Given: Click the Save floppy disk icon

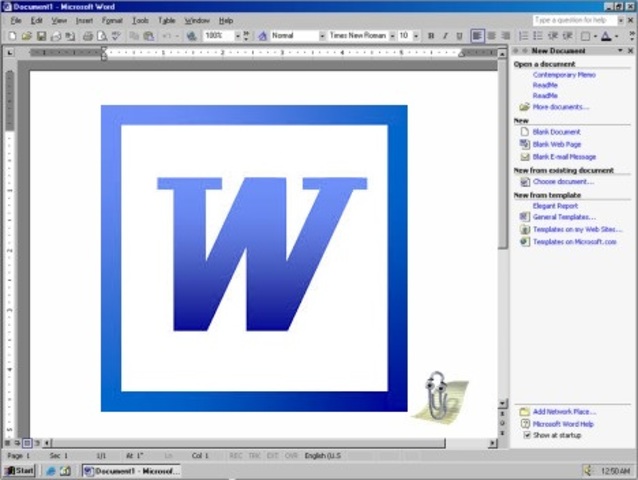Looking at the screenshot, I should point(41,36).
